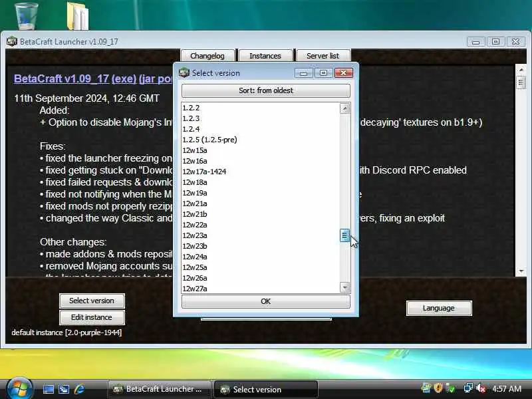Switch to the Changelog tab
This screenshot has width=532, height=399.
click(x=207, y=56)
